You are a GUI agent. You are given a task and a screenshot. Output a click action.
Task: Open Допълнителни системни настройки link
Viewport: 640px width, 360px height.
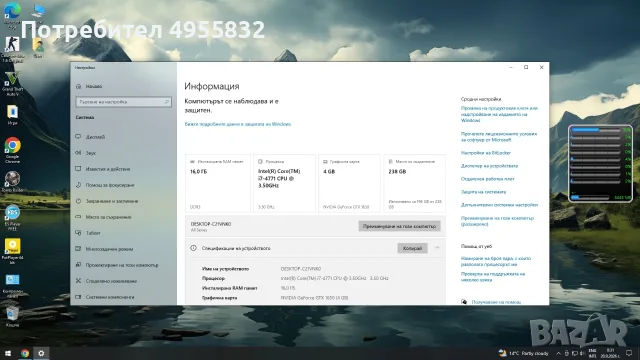click(499, 204)
